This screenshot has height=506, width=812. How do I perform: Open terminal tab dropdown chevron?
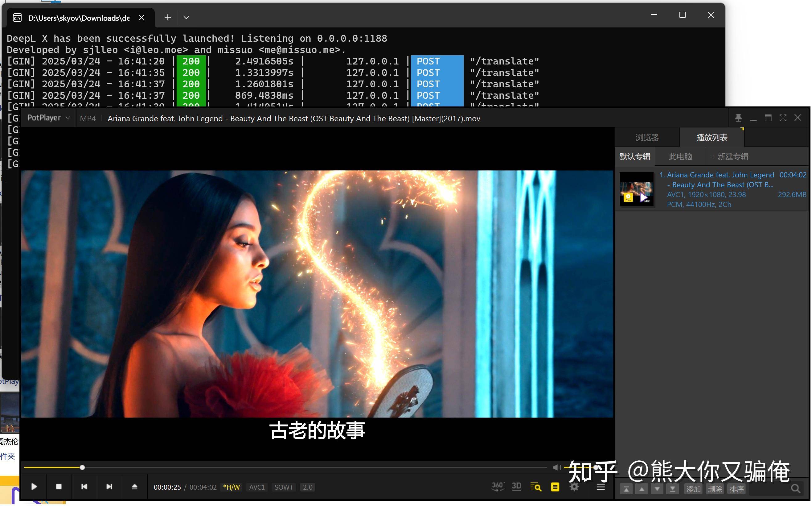click(x=186, y=17)
